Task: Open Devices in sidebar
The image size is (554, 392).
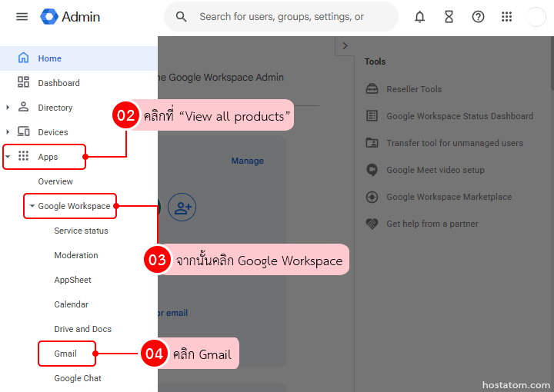Action: tap(53, 132)
